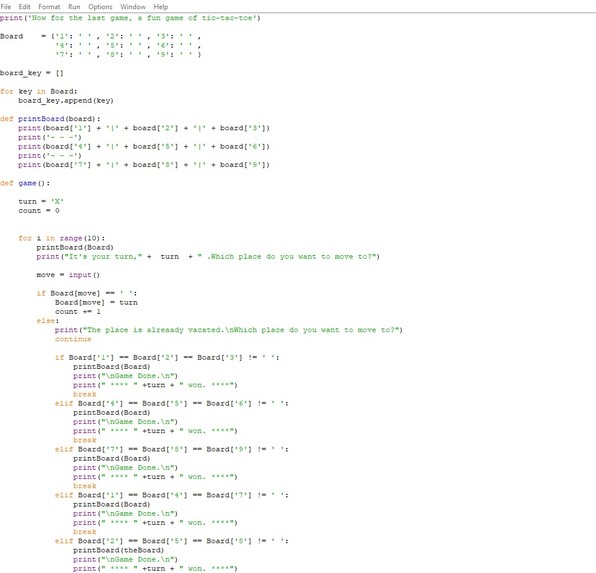Screen dimensions: 596x573
Task: Click if condition checking Board '1' '2' '3'
Action: pos(167,357)
